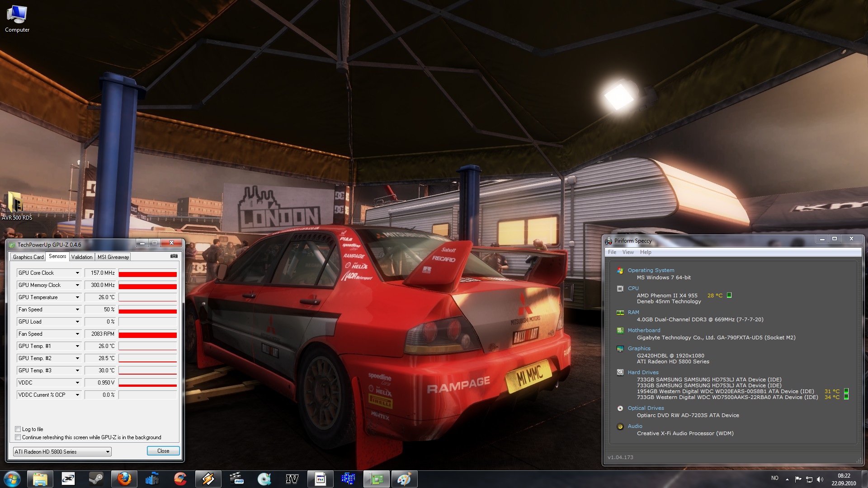Click the CPU section icon in Speccy
The image size is (868, 488).
click(x=620, y=289)
